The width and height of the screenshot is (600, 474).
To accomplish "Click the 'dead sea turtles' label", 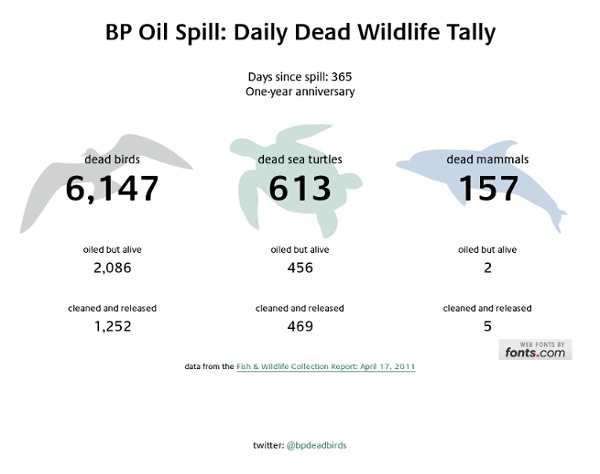I will (x=300, y=158).
